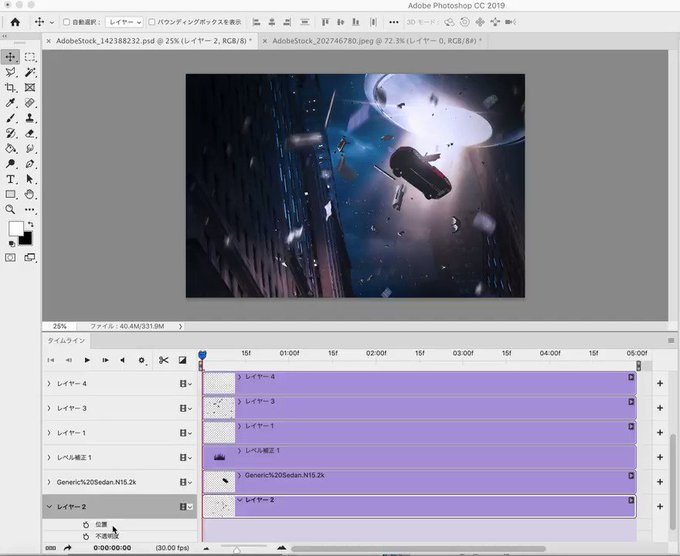Mute timeline audio playback
680x556 pixels.
point(123,360)
